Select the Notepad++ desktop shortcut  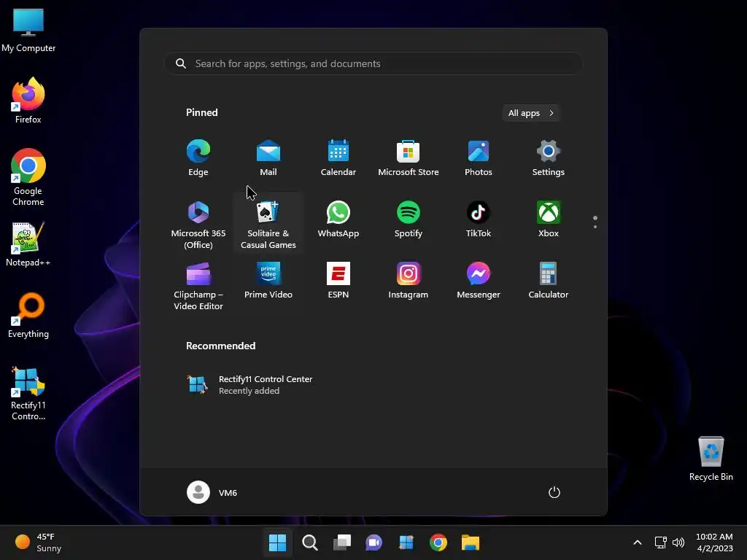pyautogui.click(x=28, y=245)
